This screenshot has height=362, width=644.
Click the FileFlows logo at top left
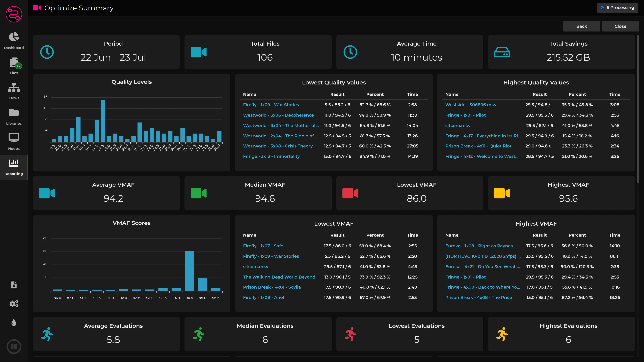(x=14, y=14)
